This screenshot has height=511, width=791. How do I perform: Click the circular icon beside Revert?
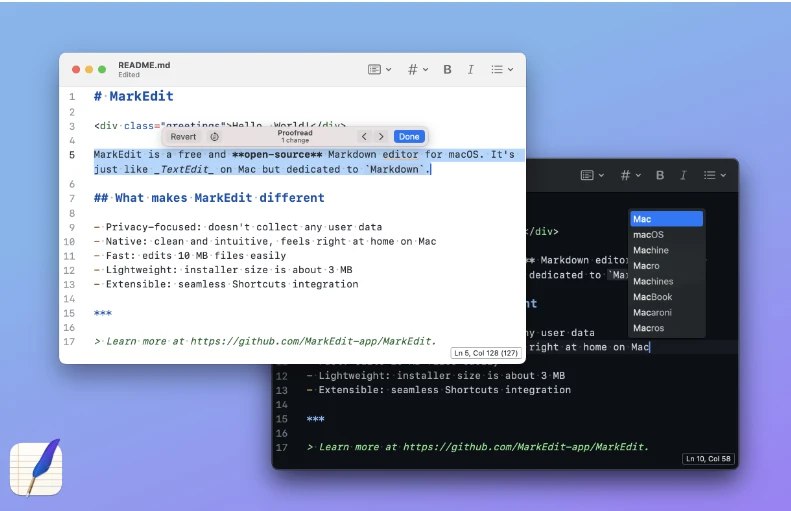[x=214, y=136]
